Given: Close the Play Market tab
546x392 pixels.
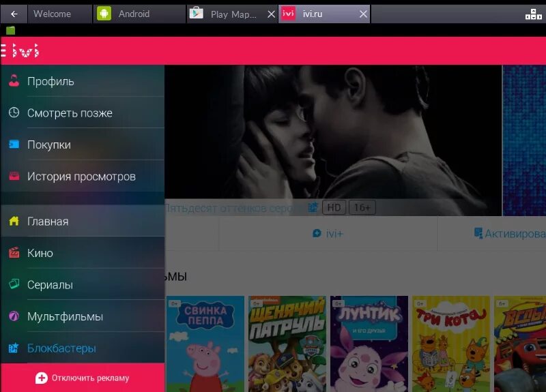Looking at the screenshot, I should (271, 14).
